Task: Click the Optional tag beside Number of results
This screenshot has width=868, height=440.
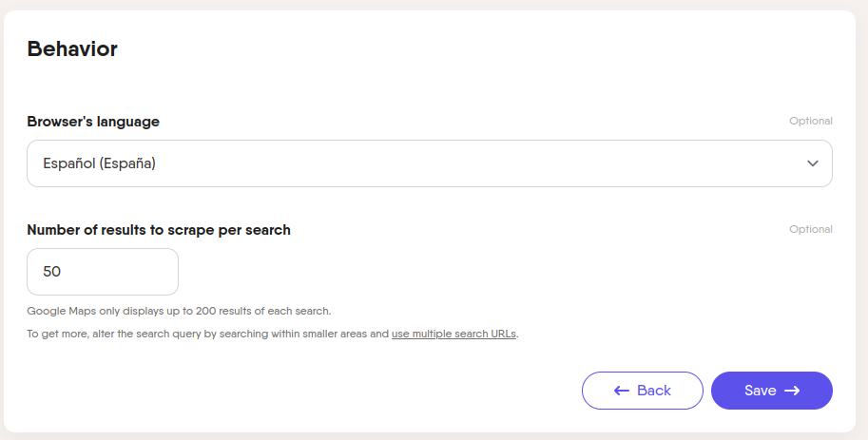Action: (810, 229)
